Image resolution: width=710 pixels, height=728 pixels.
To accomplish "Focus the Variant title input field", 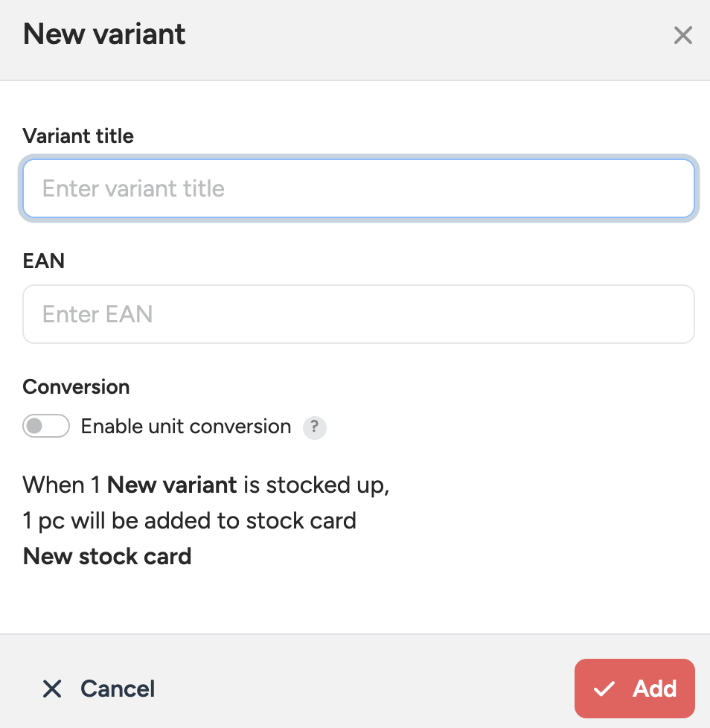I will [x=359, y=188].
